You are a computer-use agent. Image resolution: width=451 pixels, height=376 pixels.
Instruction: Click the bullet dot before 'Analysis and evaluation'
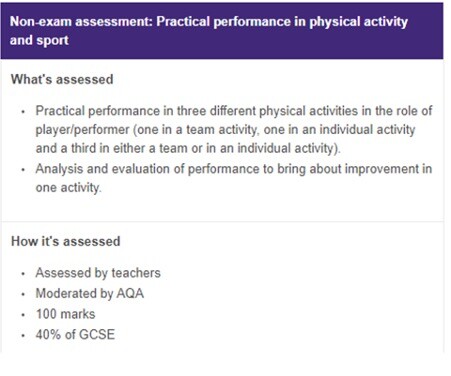[23, 170]
